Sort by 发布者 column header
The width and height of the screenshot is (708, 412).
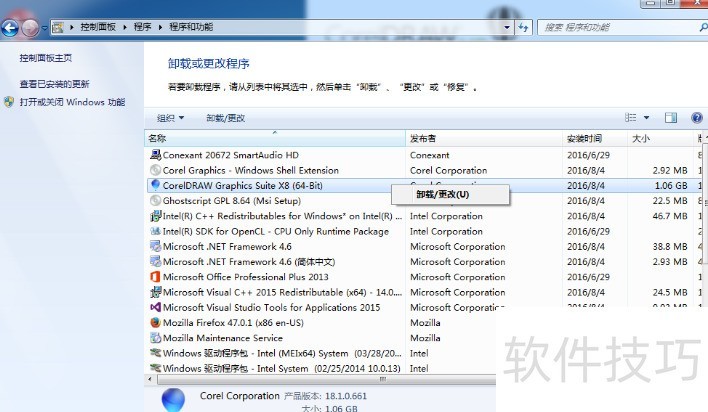coord(484,138)
